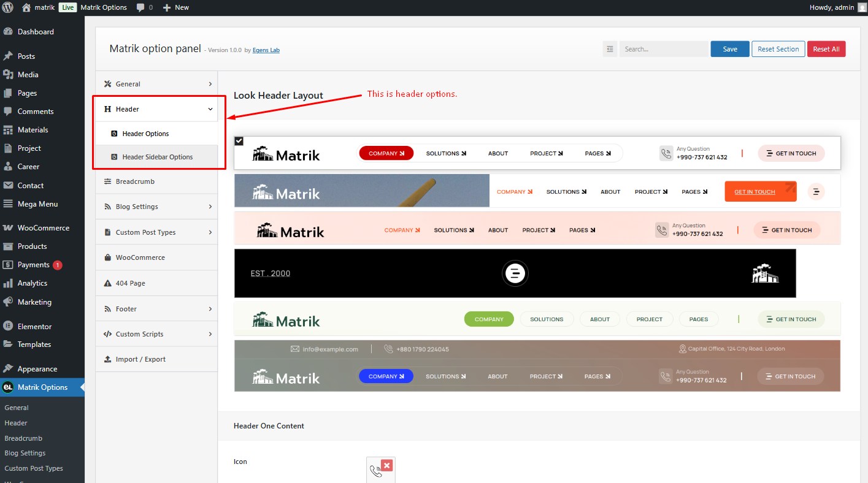This screenshot has width=868, height=483.
Task: Expand the Footer section arrow
Action: (x=210, y=309)
